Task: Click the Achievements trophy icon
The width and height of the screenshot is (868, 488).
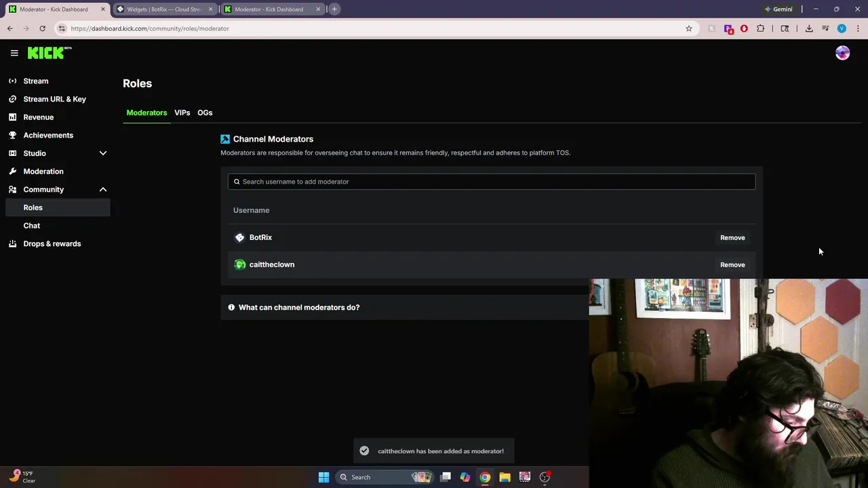Action: [12, 135]
